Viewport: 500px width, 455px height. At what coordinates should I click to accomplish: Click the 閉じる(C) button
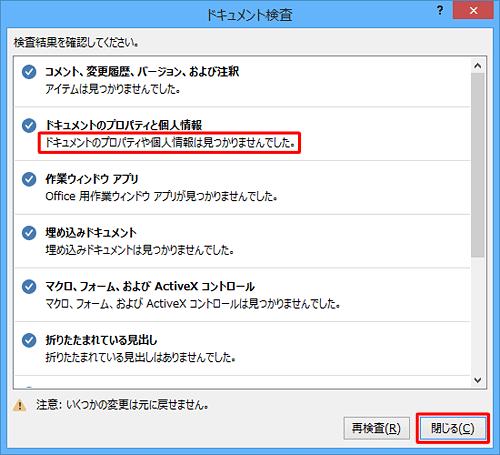(x=453, y=428)
